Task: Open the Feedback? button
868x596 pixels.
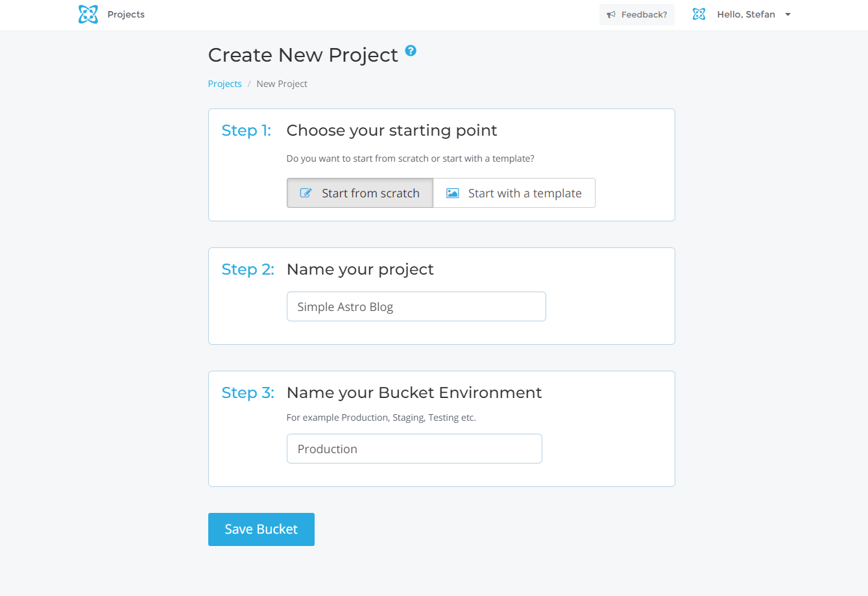Action: 637,14
